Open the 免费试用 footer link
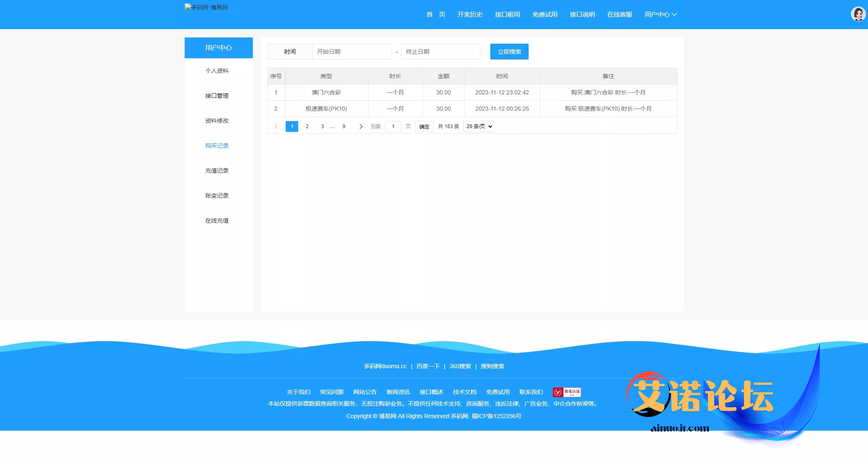 coord(498,392)
